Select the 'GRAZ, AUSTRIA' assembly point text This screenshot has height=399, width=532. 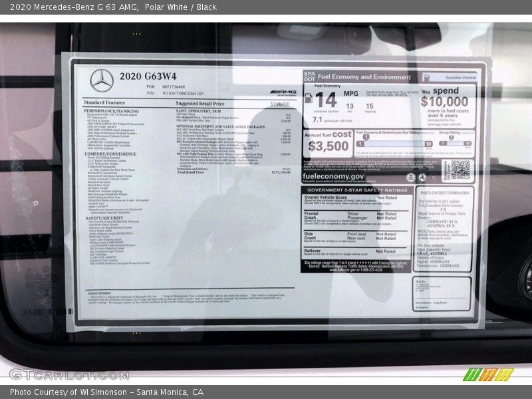(x=431, y=253)
